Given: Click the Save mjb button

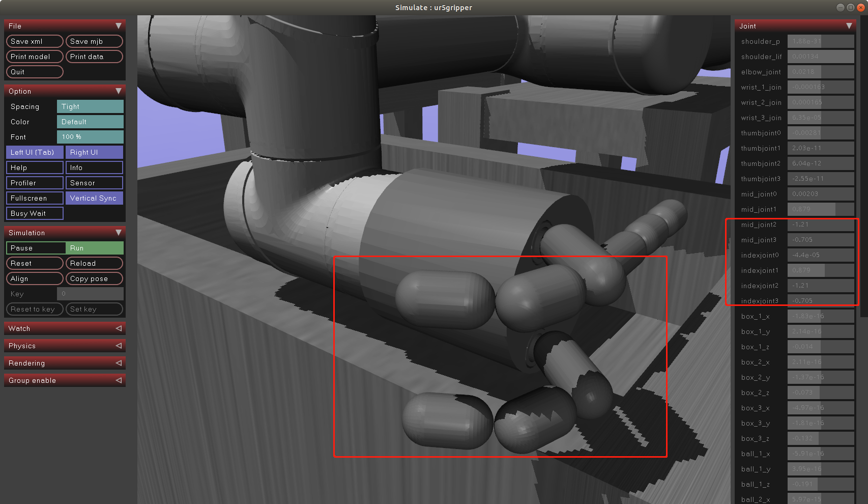Looking at the screenshot, I should (94, 41).
